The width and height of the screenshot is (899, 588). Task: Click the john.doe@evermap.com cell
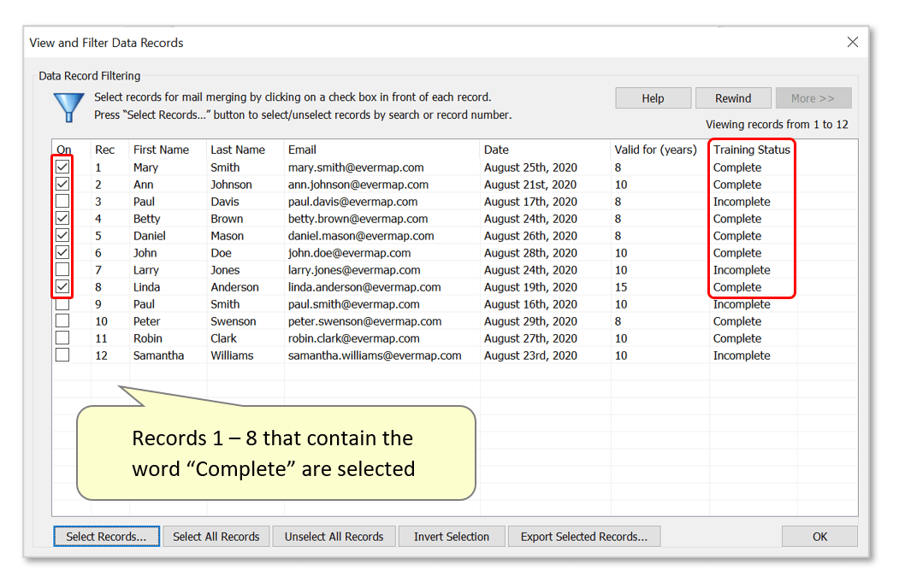click(x=349, y=253)
